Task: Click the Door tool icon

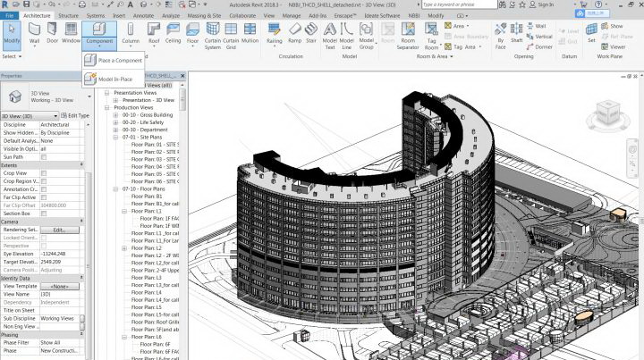Action: 53,32
